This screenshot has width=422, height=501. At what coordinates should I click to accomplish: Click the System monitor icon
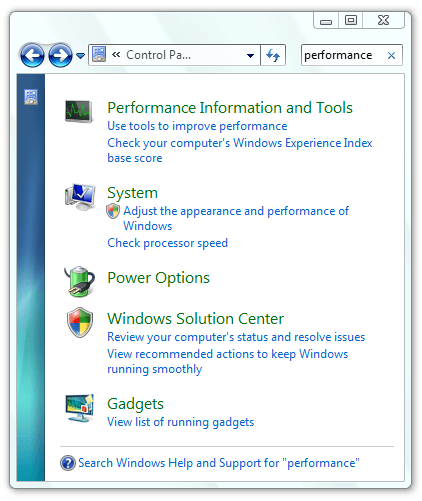tap(80, 197)
